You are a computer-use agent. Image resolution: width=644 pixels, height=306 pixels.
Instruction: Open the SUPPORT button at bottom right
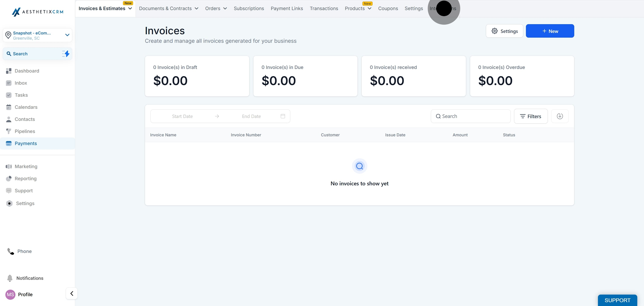[617, 300]
